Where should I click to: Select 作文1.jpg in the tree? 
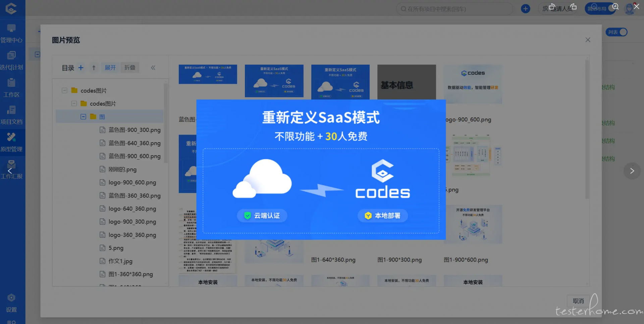[x=120, y=261]
